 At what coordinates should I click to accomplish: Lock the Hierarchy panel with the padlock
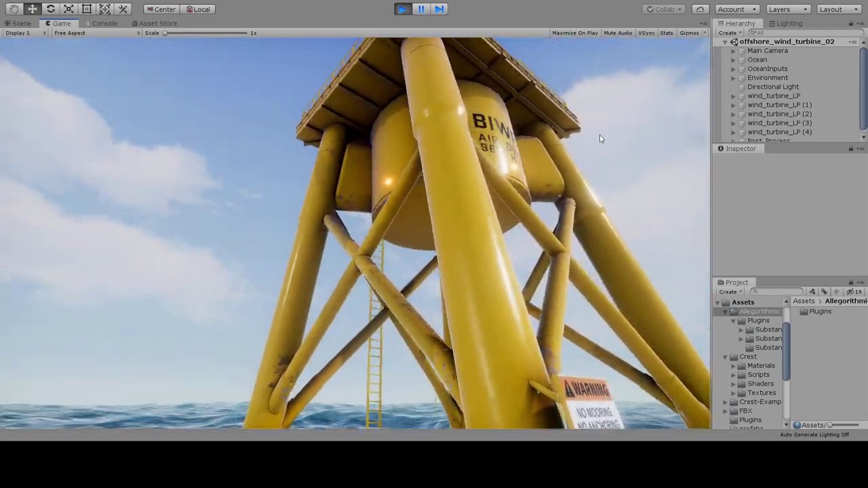pyautogui.click(x=851, y=23)
